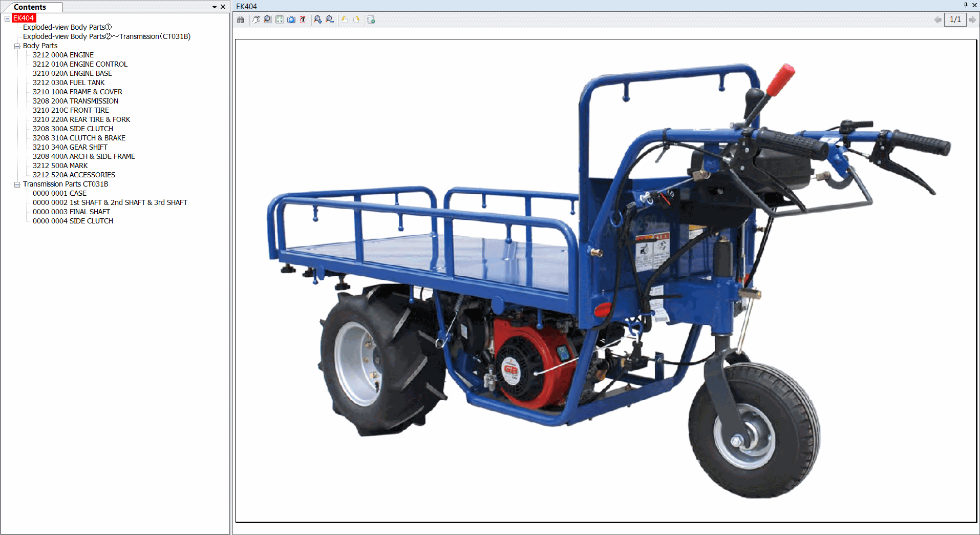980x535 pixels.
Task: Click the zoom in magnifier
Action: pos(318,19)
